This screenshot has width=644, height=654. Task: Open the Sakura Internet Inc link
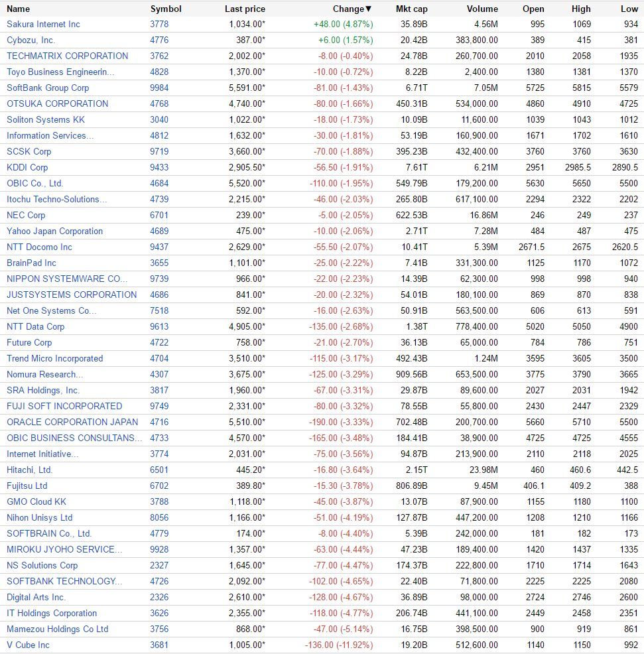pos(43,24)
